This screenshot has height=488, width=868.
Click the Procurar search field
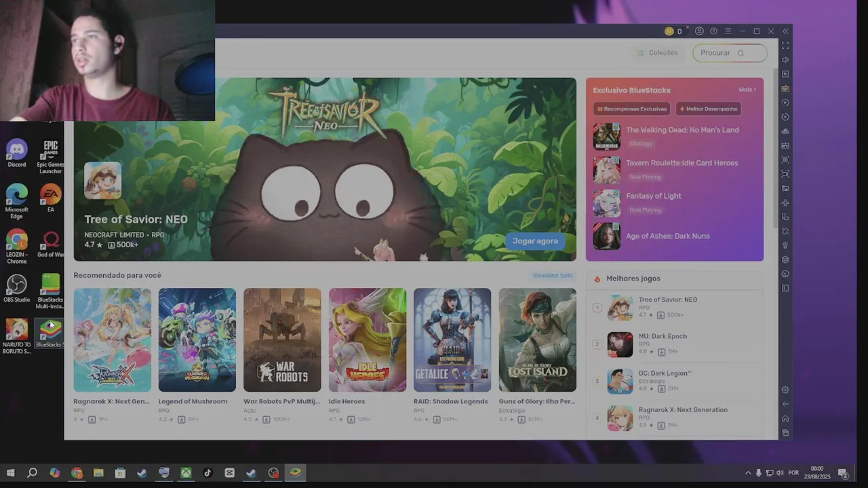click(x=730, y=53)
